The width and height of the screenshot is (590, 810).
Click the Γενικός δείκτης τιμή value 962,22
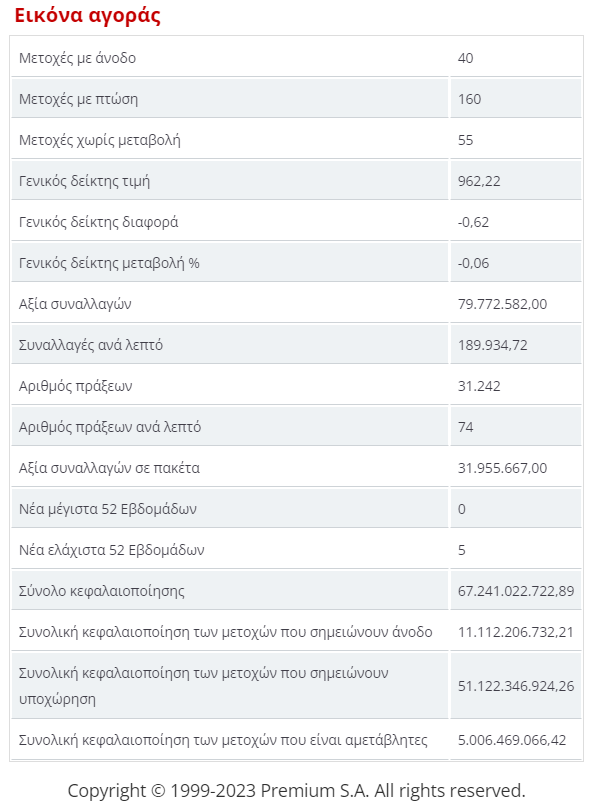tap(479, 181)
